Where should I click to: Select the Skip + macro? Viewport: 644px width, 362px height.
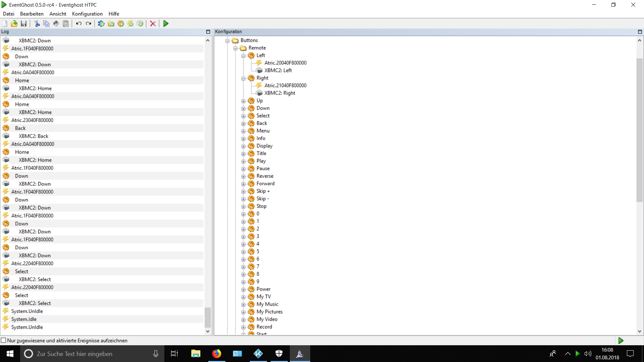pyautogui.click(x=263, y=191)
